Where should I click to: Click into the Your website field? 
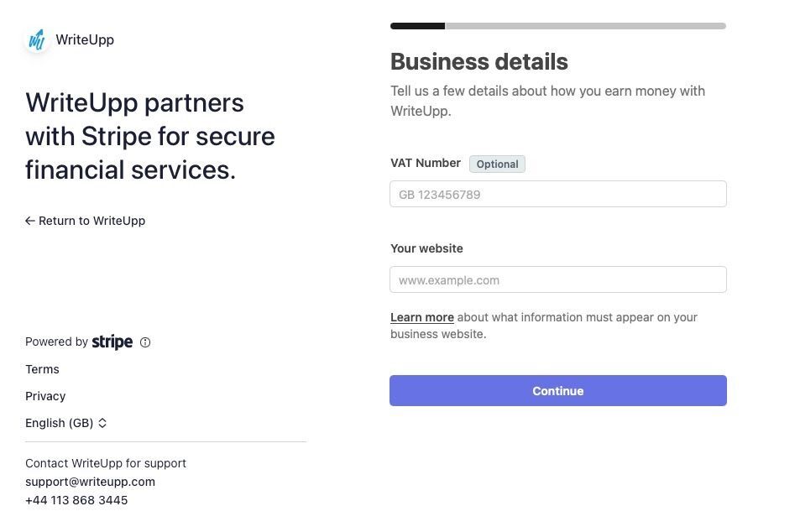(x=557, y=279)
